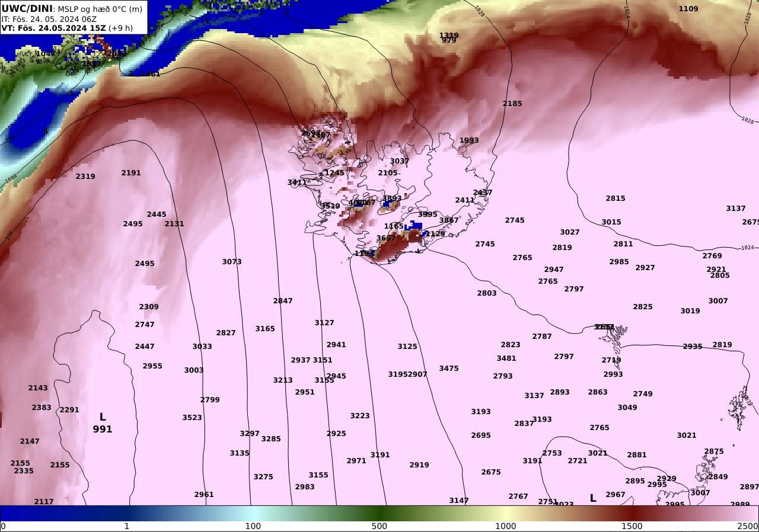Screen dimensions: 759x532
Task: Click the height value '3027'
Action: pos(570,232)
